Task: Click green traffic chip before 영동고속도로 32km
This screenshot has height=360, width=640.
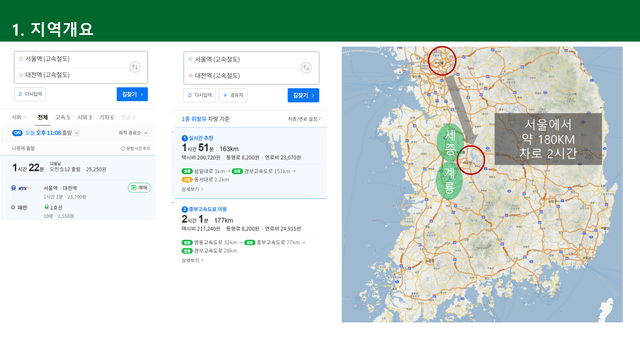Action: (x=187, y=242)
